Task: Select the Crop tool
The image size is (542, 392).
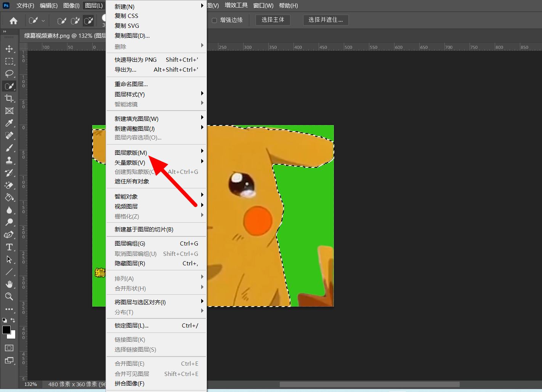Action: 9,98
